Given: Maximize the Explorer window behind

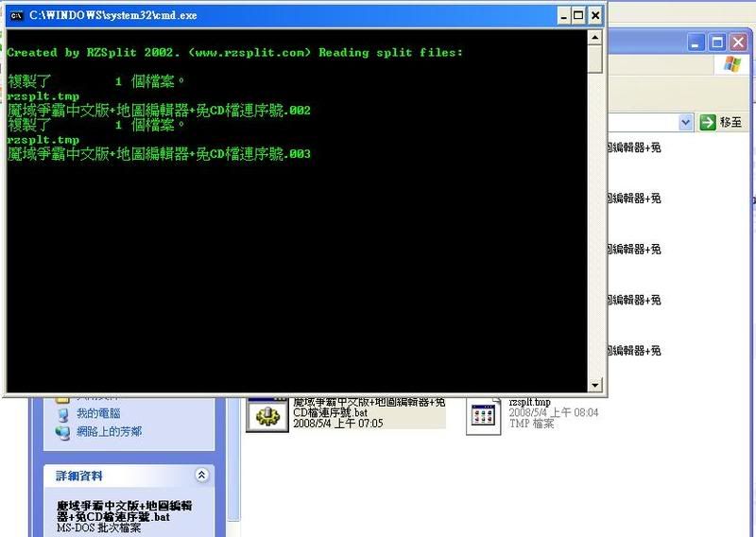Looking at the screenshot, I should (x=717, y=43).
